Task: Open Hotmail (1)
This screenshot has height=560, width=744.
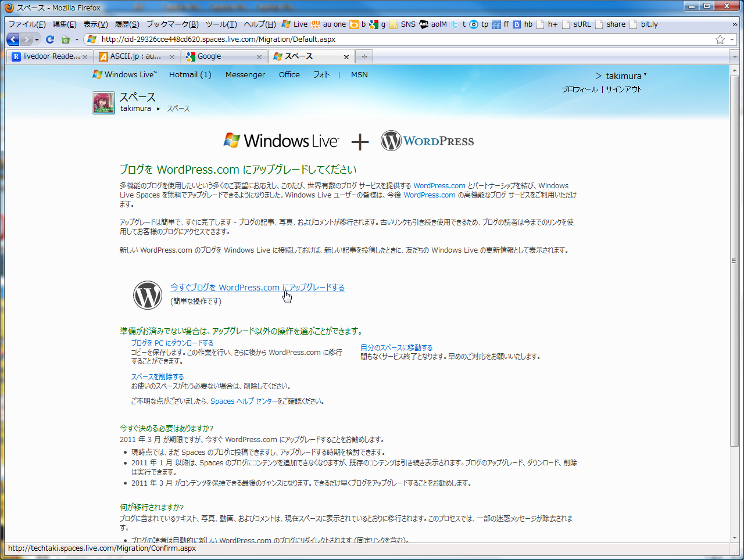Action: (x=190, y=74)
